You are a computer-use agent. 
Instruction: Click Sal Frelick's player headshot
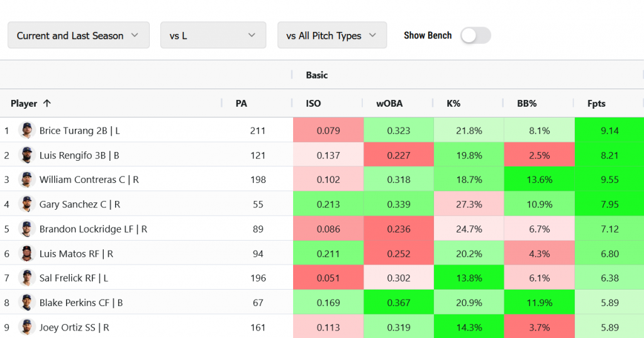pyautogui.click(x=26, y=278)
